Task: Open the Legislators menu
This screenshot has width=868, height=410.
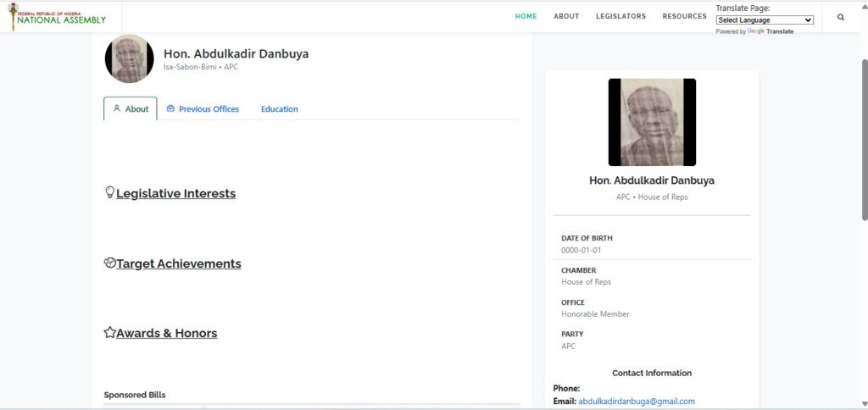Action: tap(620, 16)
